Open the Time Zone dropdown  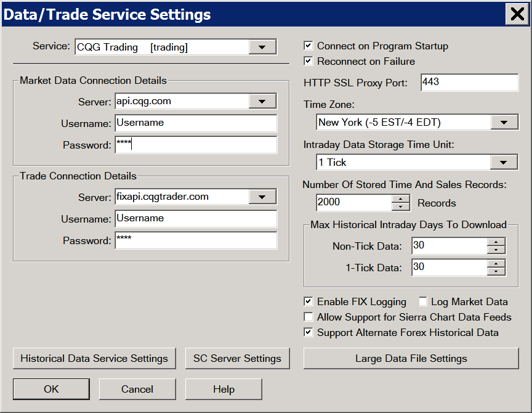[x=504, y=122]
